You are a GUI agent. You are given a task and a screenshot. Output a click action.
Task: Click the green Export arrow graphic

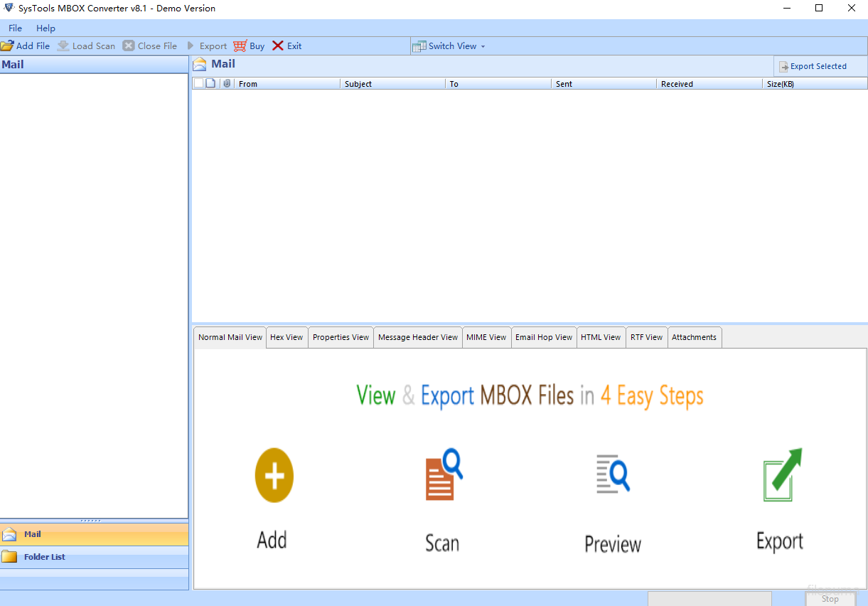click(782, 475)
